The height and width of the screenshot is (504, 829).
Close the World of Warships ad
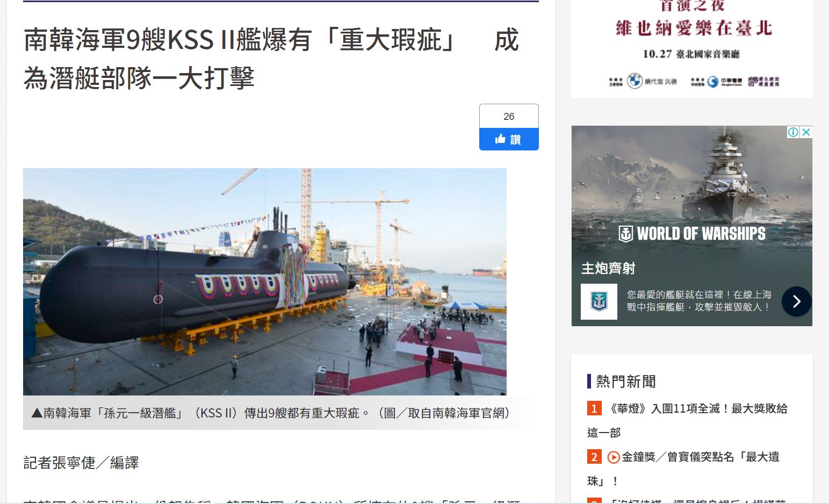[x=806, y=132]
